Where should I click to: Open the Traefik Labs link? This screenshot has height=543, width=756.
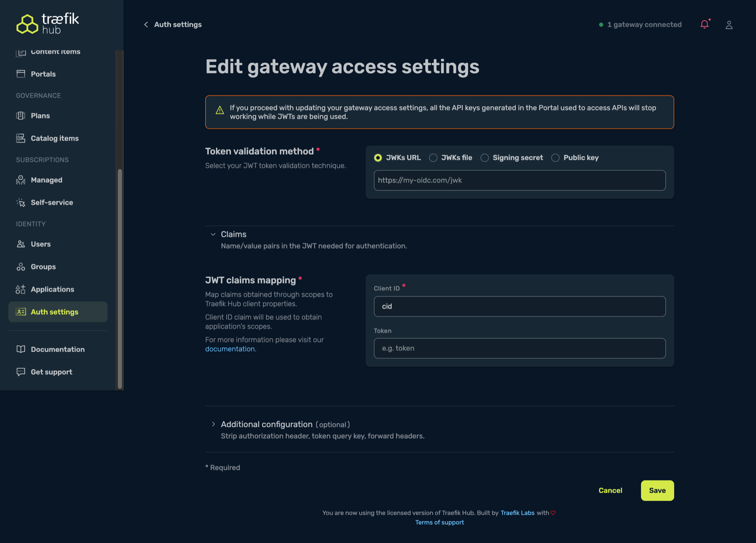point(517,513)
